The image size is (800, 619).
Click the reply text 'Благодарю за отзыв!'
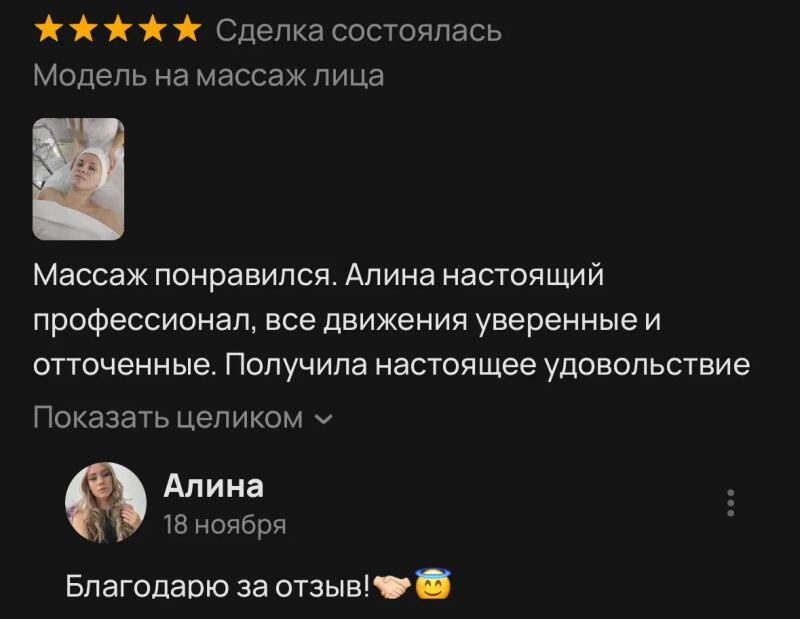coord(218,585)
